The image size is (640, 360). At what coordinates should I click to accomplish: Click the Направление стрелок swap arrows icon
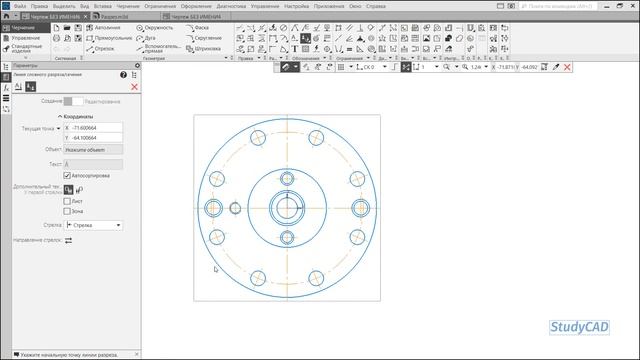click(x=69, y=240)
